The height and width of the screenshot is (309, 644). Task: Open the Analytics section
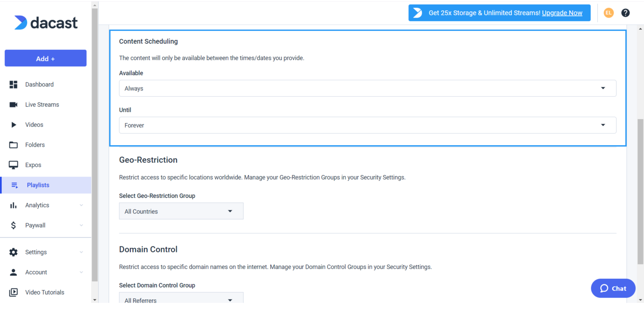pyautogui.click(x=37, y=205)
